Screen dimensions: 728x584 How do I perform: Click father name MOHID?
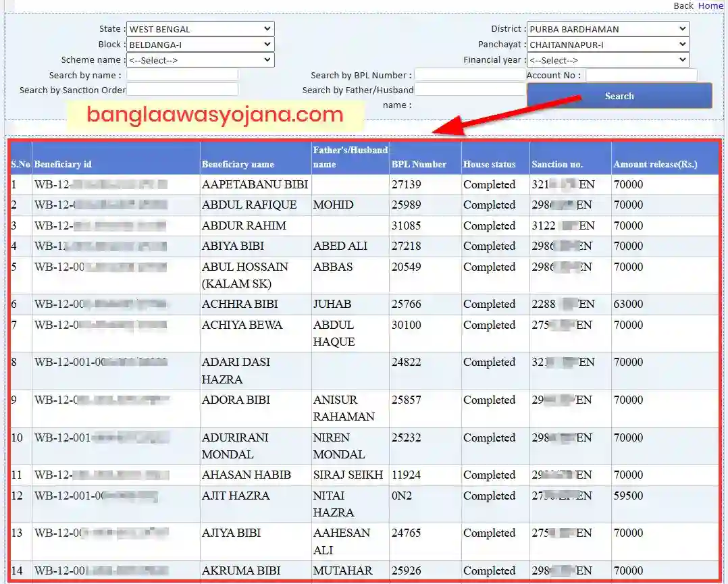point(334,205)
